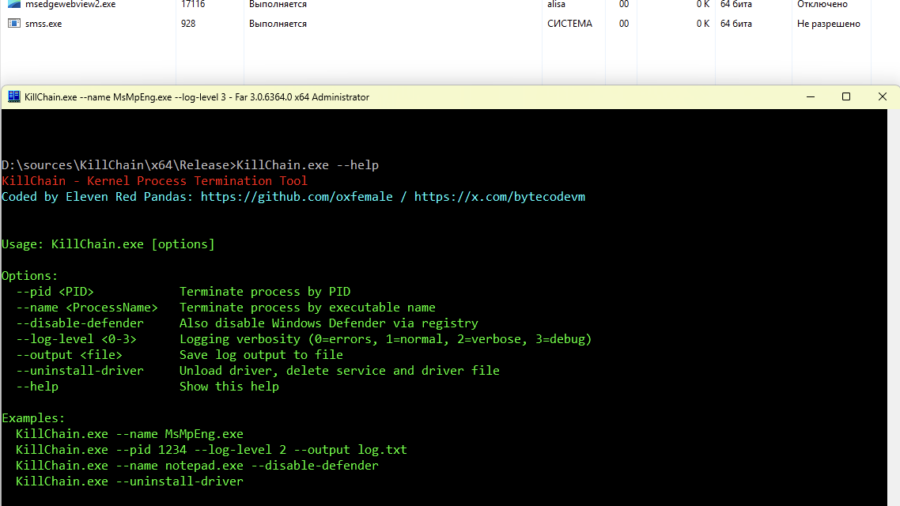Click the 'Options:' heading
Viewport: 900px width, 506px height.
30,275
